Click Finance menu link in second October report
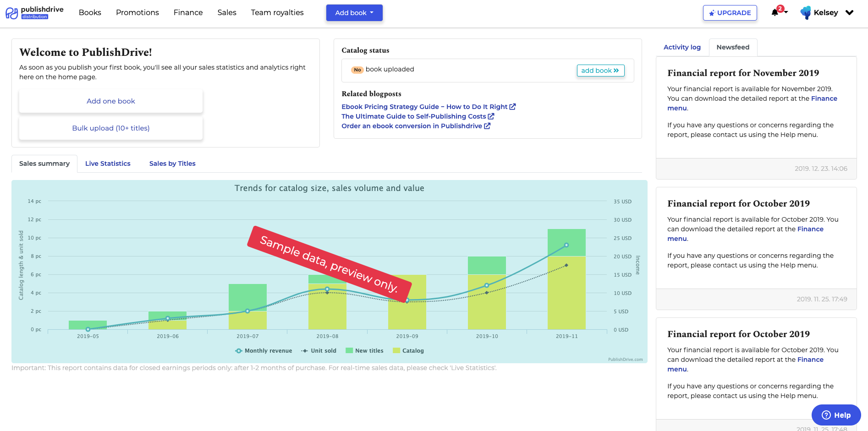The image size is (868, 431). [x=810, y=360]
